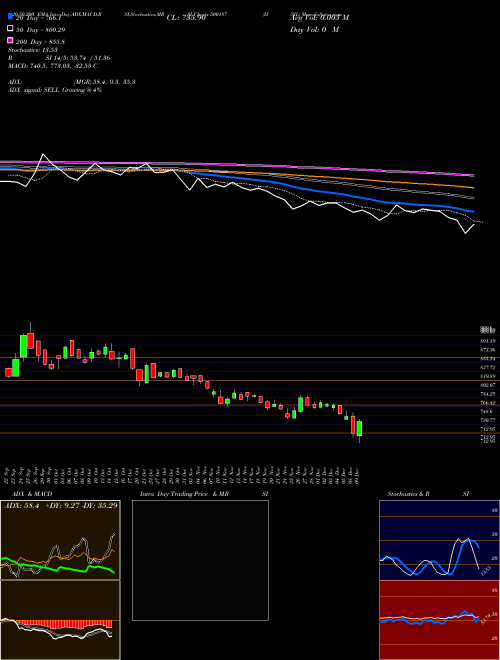The width and height of the screenshot is (500, 660).
Task: Open the ADX indicator chart panel
Action: pos(60,540)
